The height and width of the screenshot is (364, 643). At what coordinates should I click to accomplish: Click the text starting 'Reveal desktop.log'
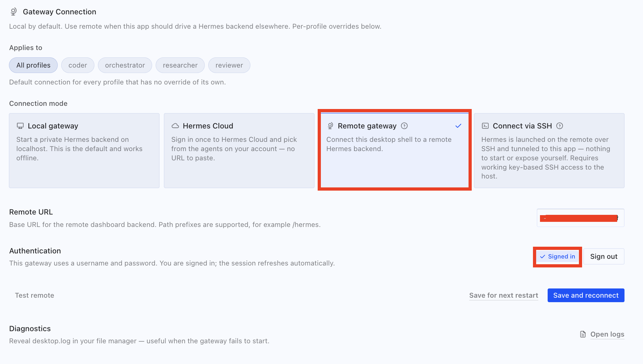139,341
